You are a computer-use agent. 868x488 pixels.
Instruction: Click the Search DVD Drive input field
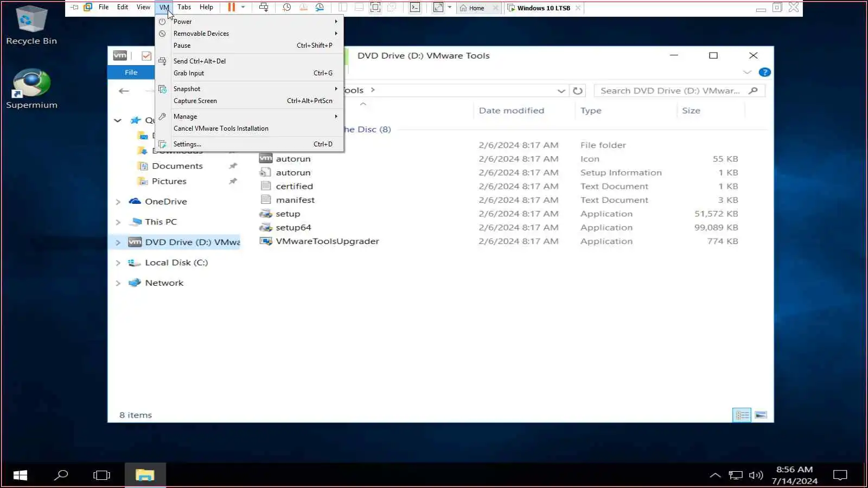680,91
